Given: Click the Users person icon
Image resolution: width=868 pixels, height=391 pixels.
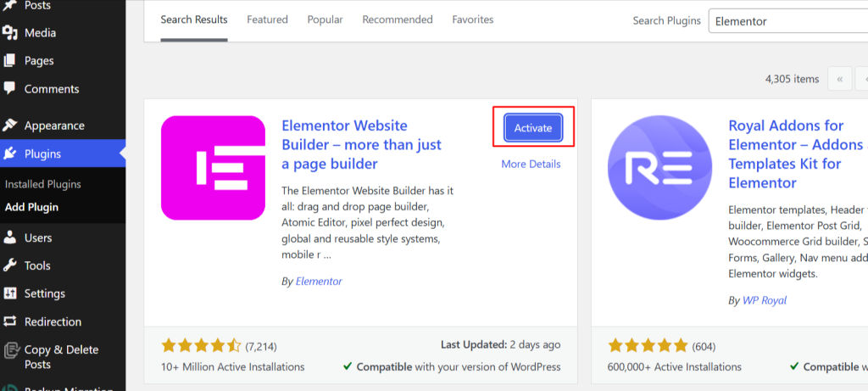Looking at the screenshot, I should click(9, 237).
